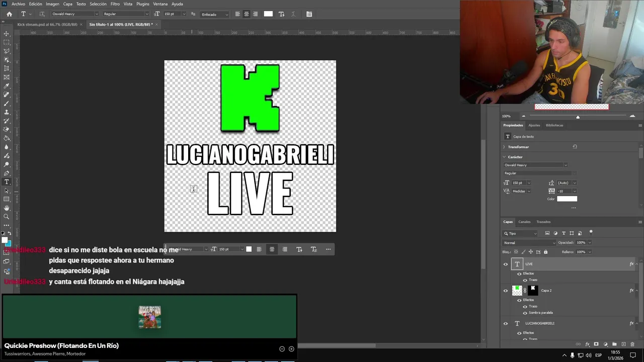
Task: Delete the selected layer with trash icon
Action: 632,344
